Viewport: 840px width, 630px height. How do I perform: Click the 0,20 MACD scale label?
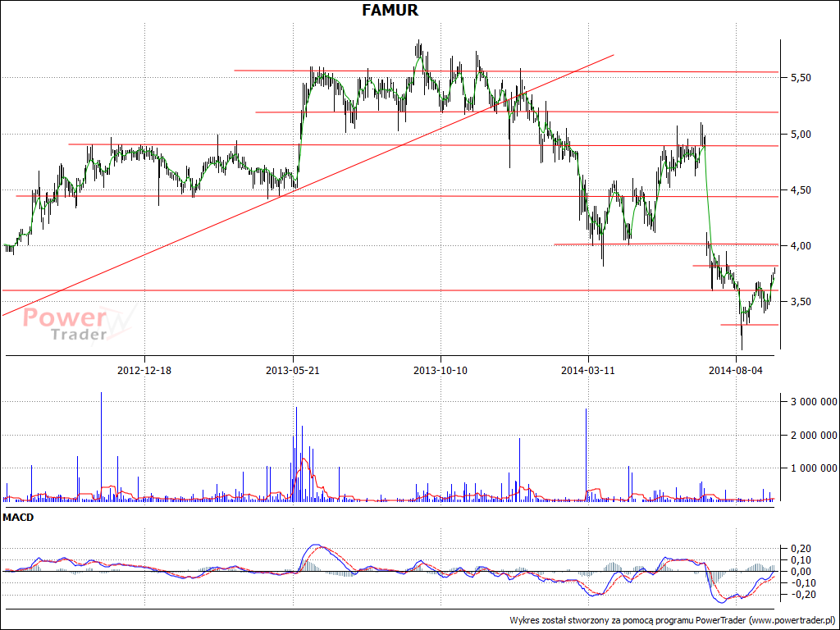coord(801,549)
